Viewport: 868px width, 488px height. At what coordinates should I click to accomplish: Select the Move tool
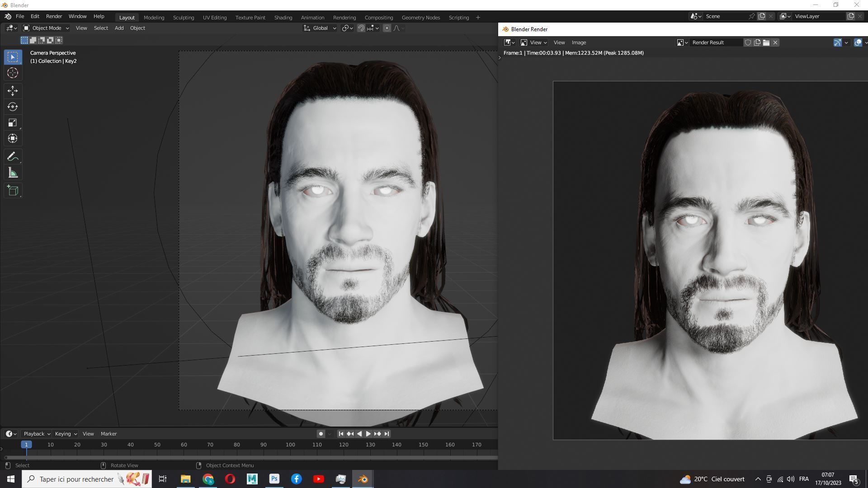pos(13,91)
